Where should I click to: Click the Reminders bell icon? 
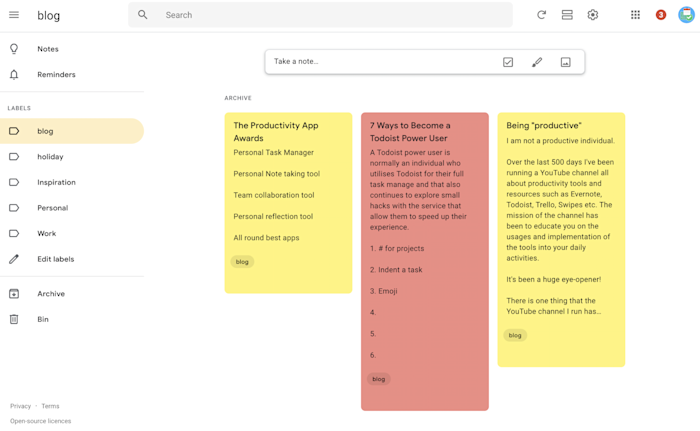pyautogui.click(x=14, y=75)
